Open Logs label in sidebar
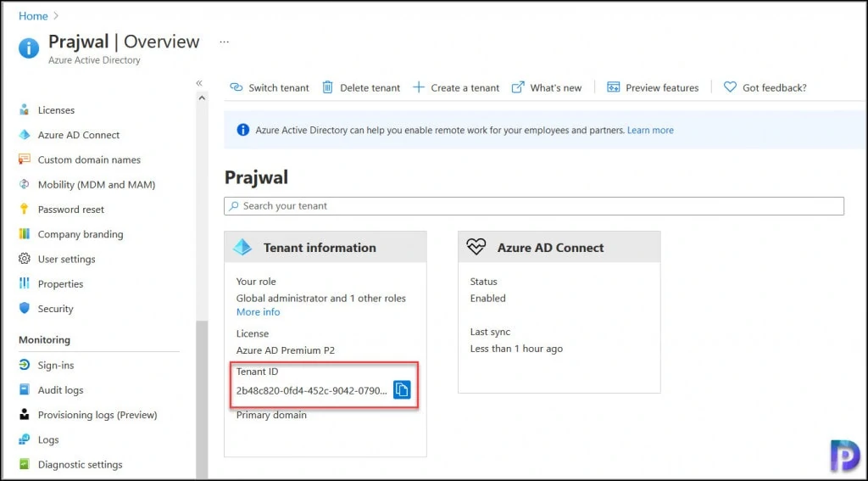The image size is (868, 481). (x=48, y=440)
